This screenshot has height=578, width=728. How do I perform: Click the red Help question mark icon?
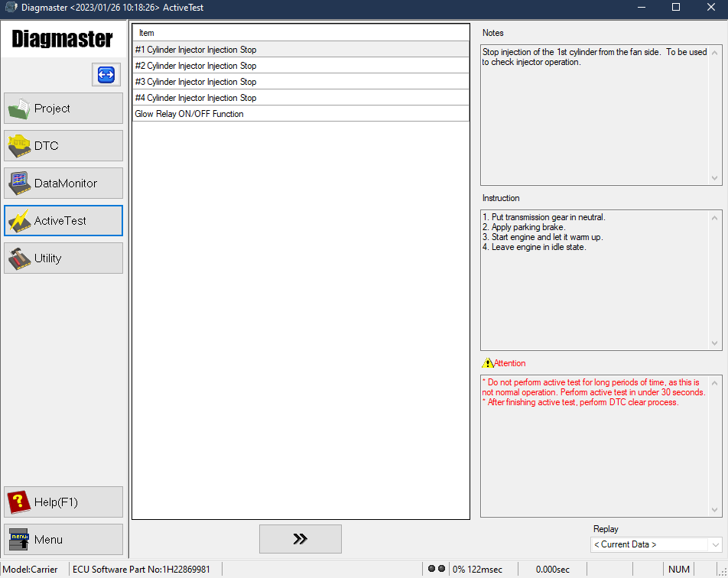point(19,502)
